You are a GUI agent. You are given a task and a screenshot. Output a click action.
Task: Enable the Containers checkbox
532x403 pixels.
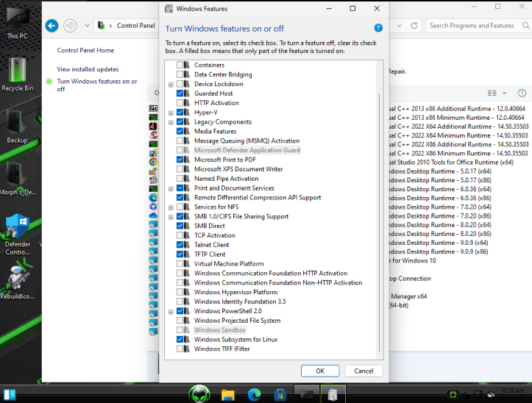point(180,65)
